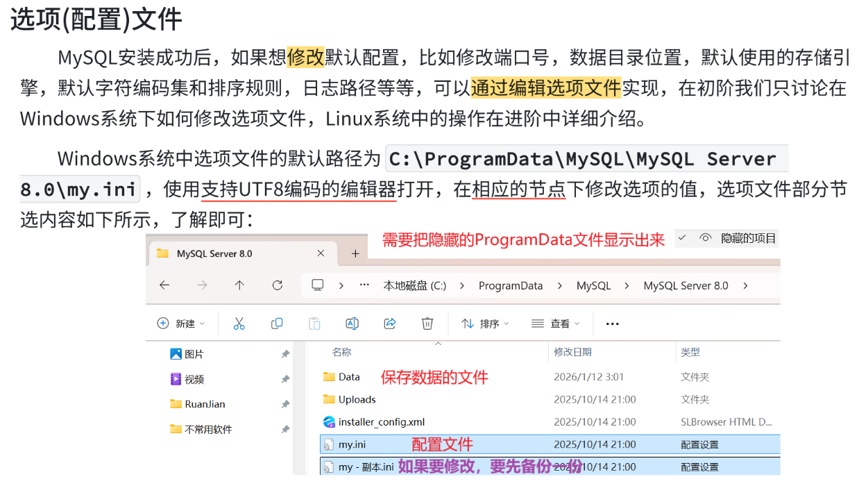Go forward with the forward arrow
This screenshot has width=868, height=488.
point(202,285)
